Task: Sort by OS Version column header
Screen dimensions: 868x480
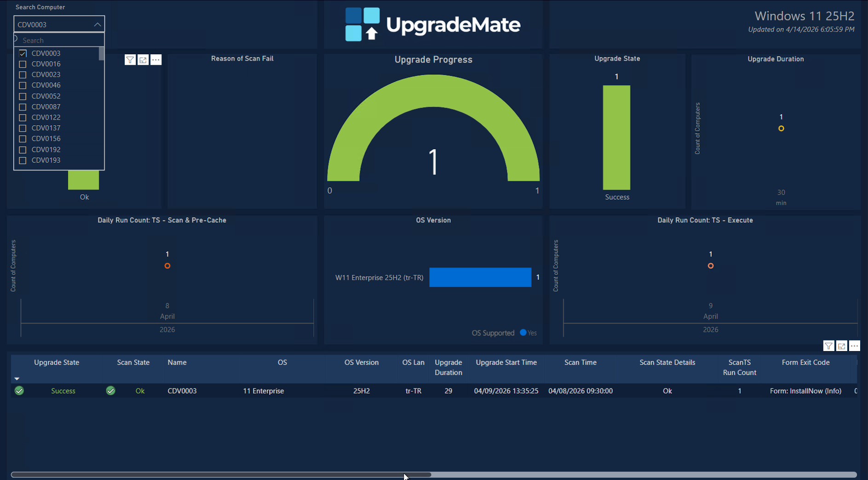Action: (x=362, y=363)
